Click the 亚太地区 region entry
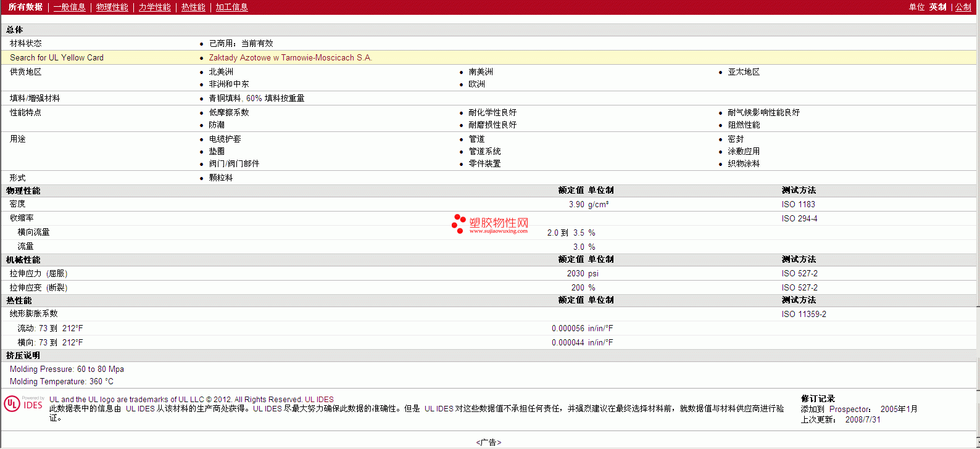This screenshot has height=449, width=980. pyautogui.click(x=744, y=72)
